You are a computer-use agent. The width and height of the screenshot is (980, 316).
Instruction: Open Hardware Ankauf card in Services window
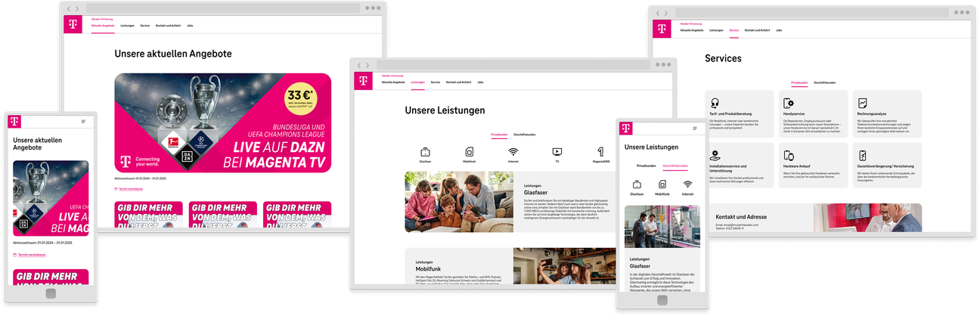tap(813, 165)
